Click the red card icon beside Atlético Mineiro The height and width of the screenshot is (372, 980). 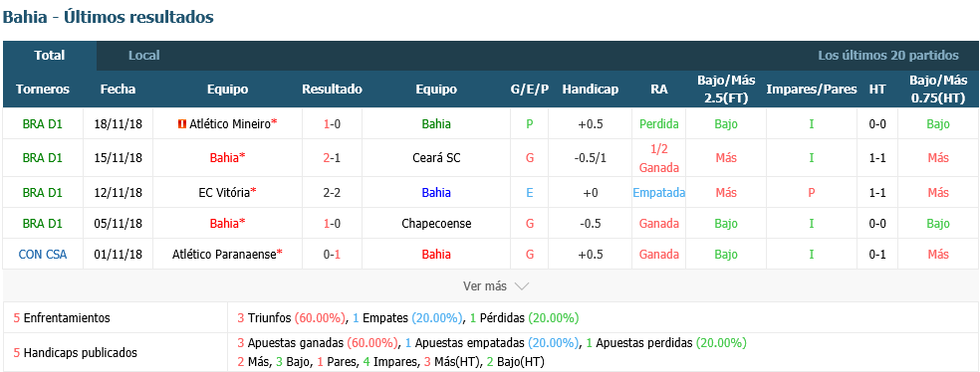point(182,124)
